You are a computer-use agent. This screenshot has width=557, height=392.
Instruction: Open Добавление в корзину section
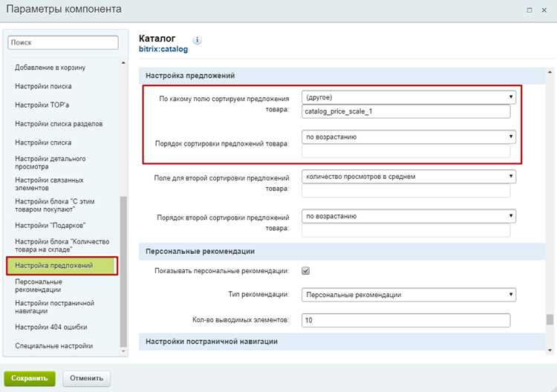coord(50,68)
